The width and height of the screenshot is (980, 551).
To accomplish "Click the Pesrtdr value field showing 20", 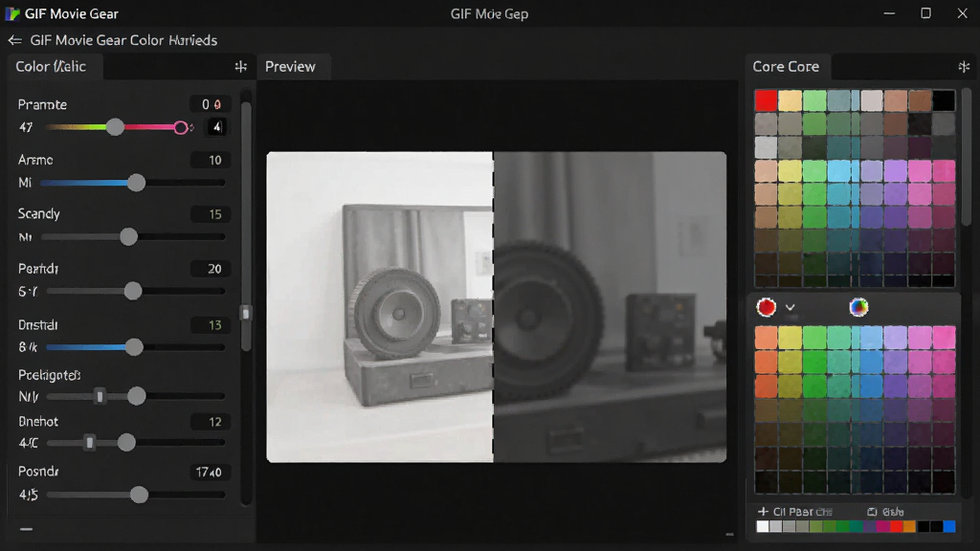I will pos(211,269).
